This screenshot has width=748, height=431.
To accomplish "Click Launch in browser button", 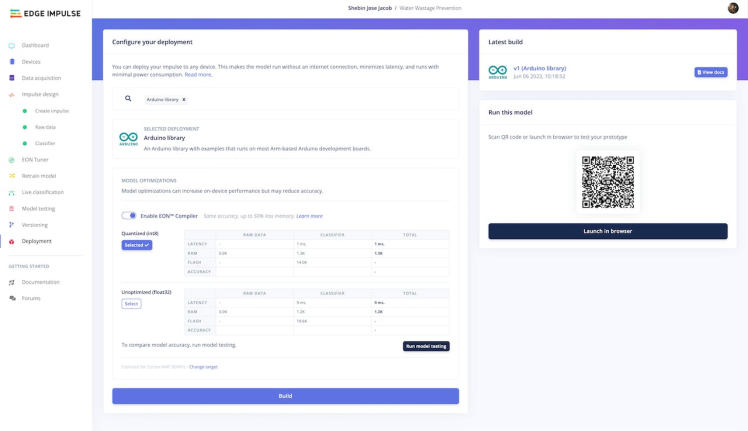I will pyautogui.click(x=608, y=231).
